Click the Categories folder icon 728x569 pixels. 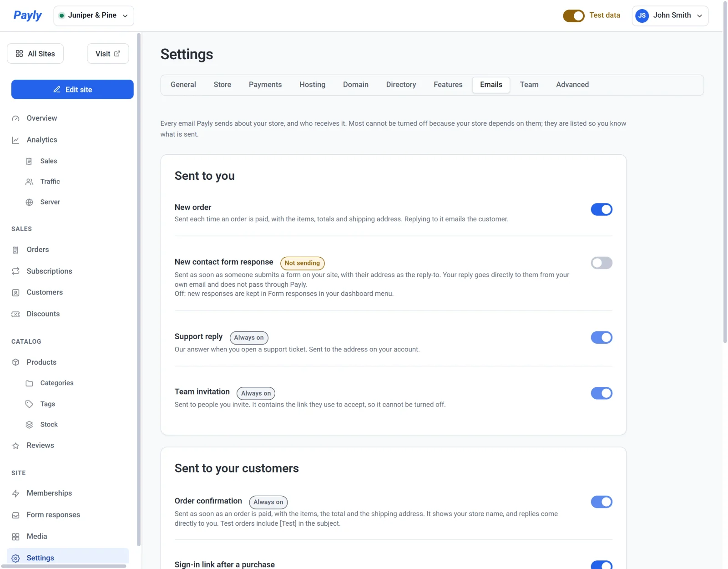pyautogui.click(x=29, y=383)
